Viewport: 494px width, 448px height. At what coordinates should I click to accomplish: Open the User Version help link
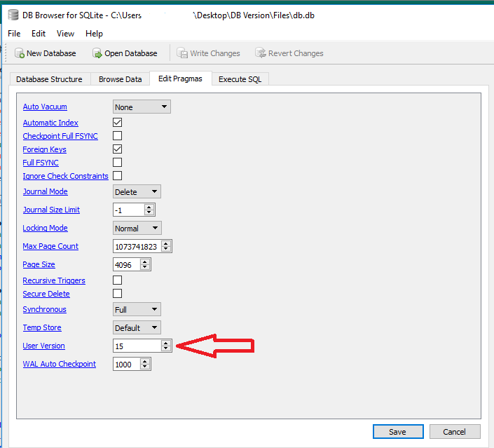point(43,346)
